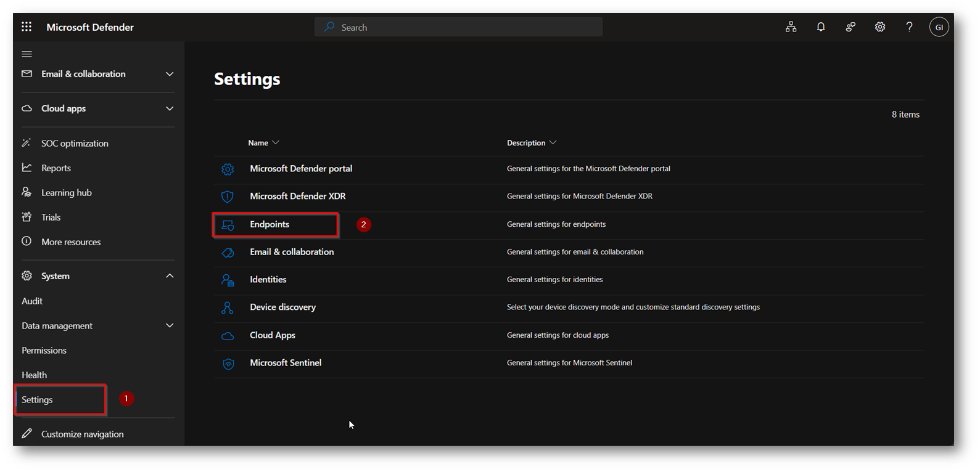
Task: Collapse navigation with the hamburger icon
Action: coord(27,54)
